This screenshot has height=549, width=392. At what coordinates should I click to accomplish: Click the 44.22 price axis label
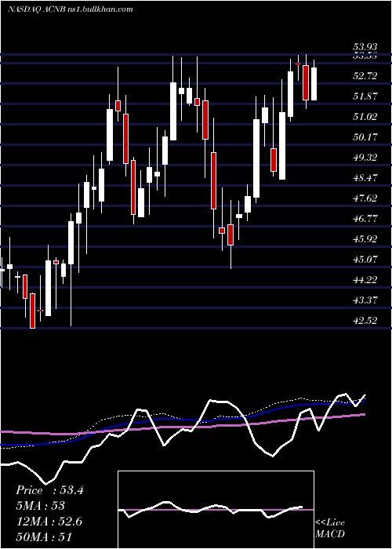365,279
